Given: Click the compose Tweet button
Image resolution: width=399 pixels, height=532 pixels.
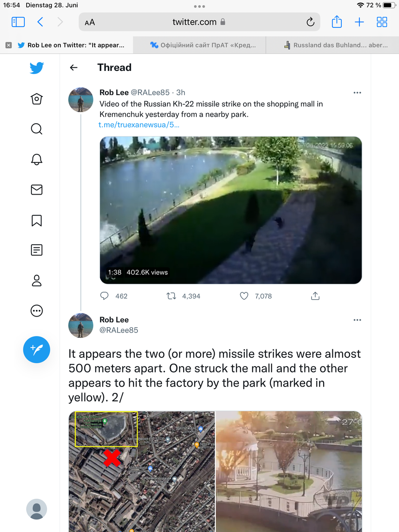Looking at the screenshot, I should click(37, 349).
